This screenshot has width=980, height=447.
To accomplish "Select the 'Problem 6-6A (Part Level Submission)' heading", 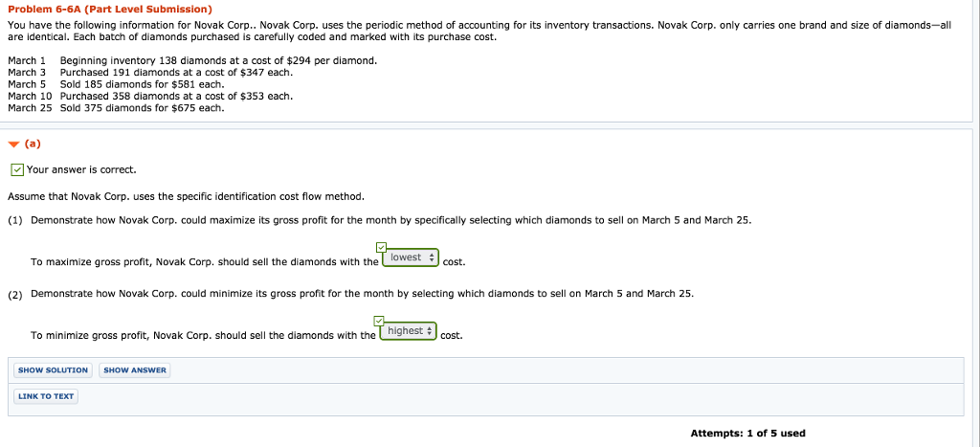I will 109,10.
